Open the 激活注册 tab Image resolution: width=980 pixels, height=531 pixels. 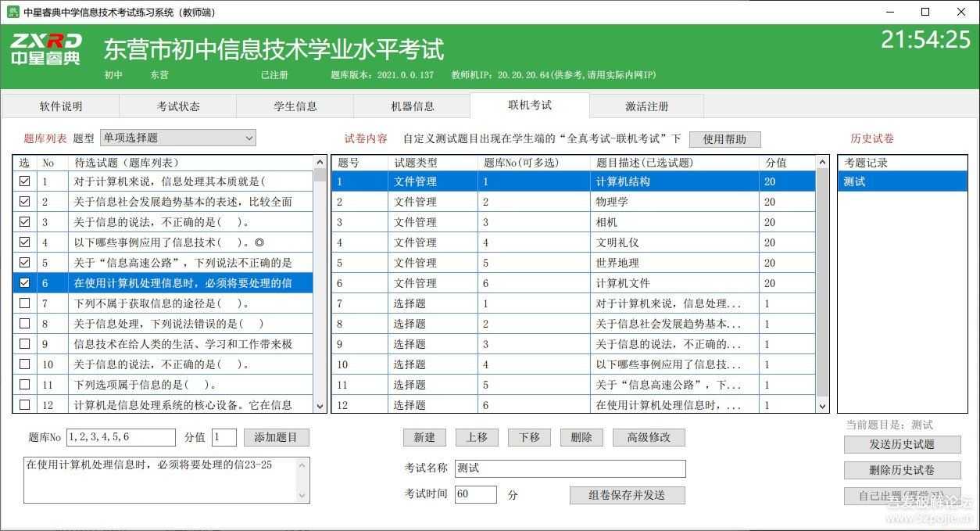[x=647, y=106]
